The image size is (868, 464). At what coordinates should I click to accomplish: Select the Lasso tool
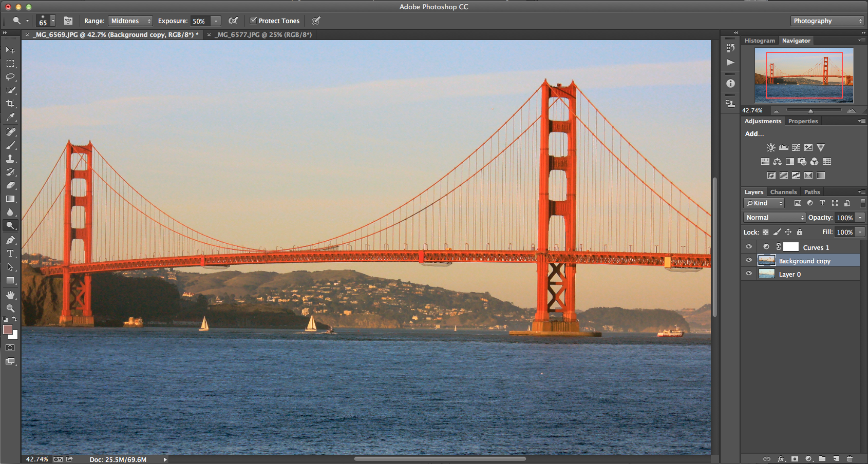click(x=10, y=77)
